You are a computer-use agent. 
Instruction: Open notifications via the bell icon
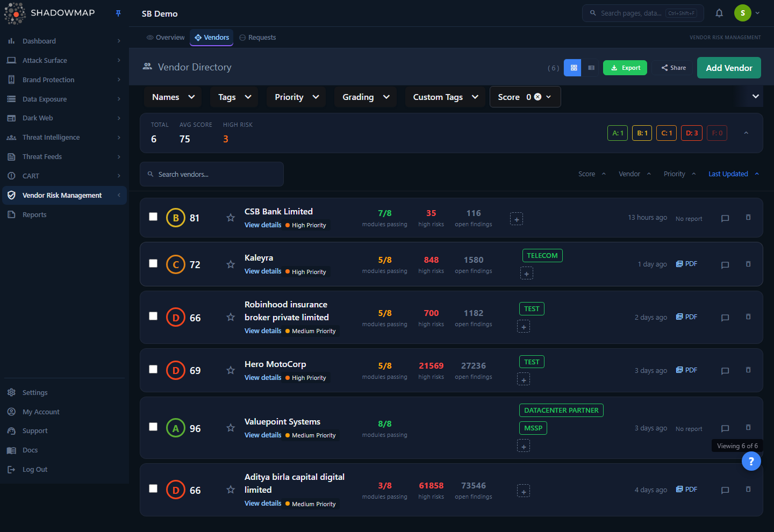(x=719, y=13)
